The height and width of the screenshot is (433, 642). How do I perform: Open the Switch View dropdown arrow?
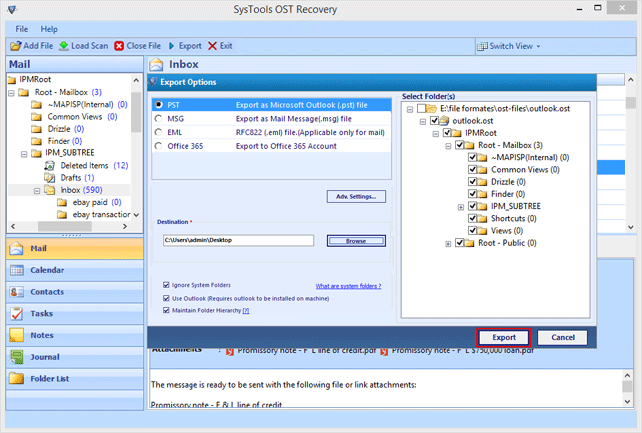point(538,46)
